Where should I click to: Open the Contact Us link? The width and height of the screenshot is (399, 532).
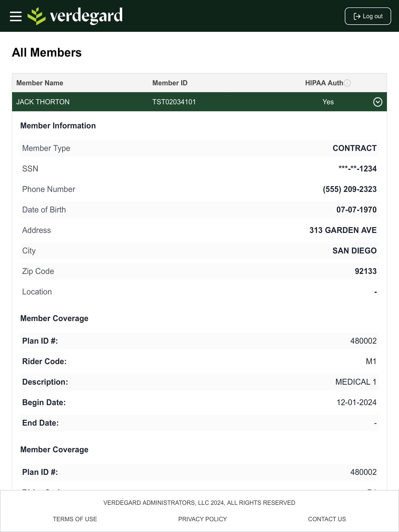coord(327,519)
